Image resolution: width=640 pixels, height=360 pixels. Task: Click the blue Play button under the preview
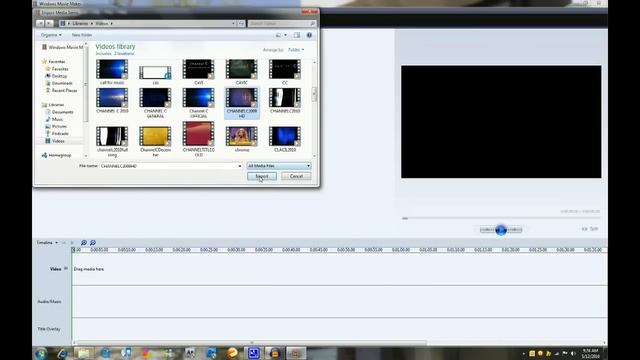pos(501,230)
